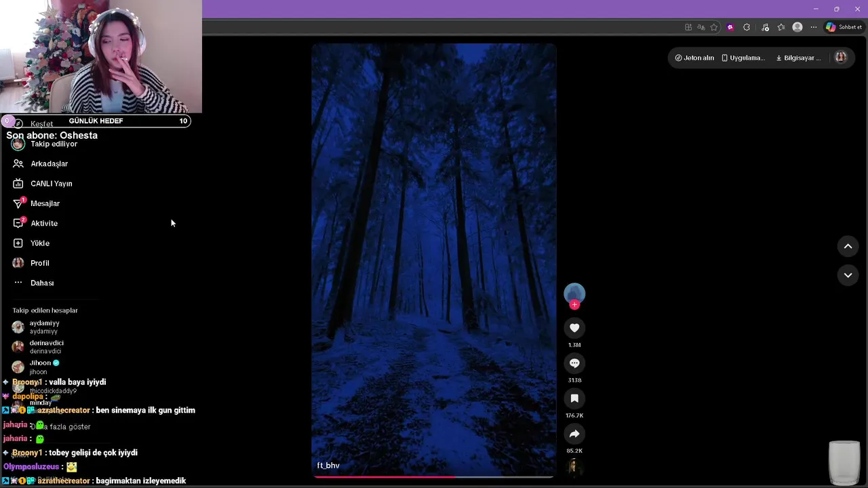Expand the Dahası menu
Image resolution: width=868 pixels, height=488 pixels.
(x=42, y=283)
